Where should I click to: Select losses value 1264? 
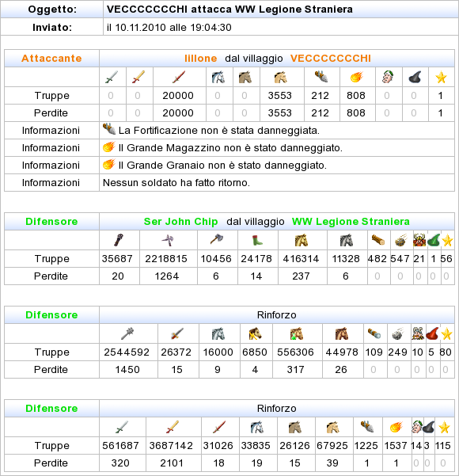click(x=167, y=276)
